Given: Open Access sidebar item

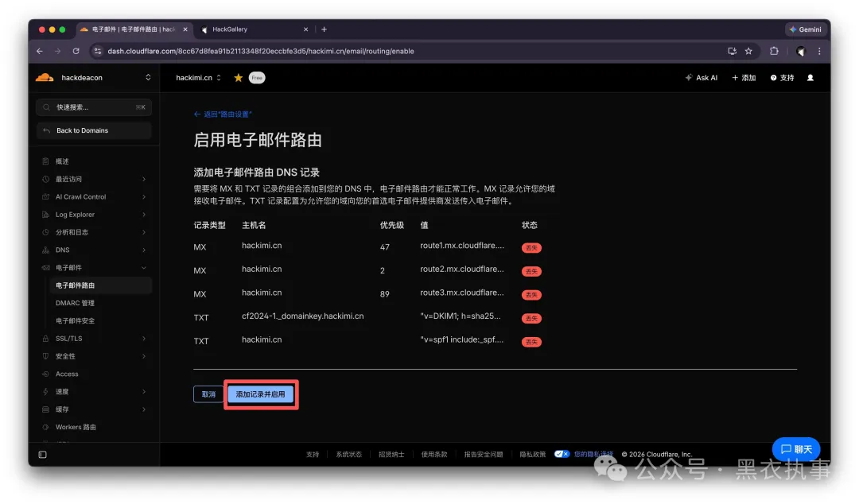Looking at the screenshot, I should pos(67,374).
